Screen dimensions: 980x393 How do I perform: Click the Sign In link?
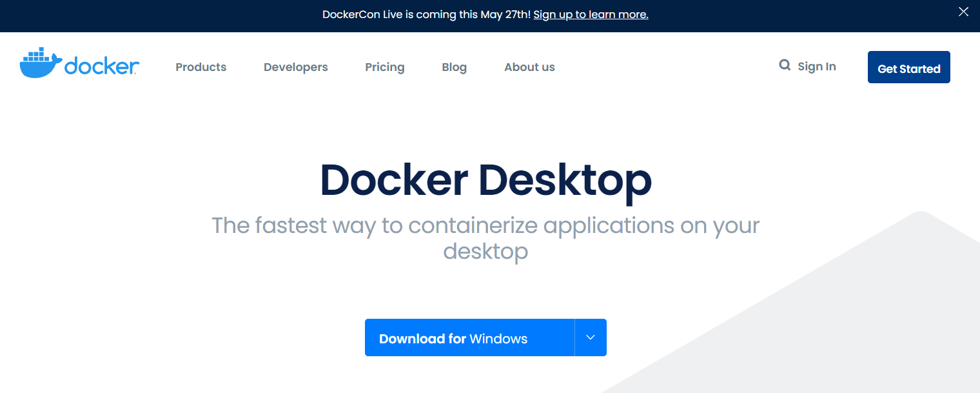coord(817,66)
